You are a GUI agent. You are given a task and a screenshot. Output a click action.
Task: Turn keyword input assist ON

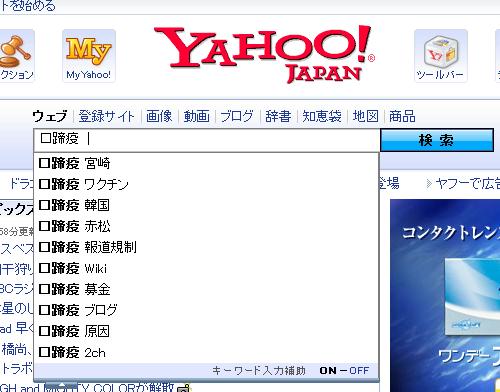328,371
